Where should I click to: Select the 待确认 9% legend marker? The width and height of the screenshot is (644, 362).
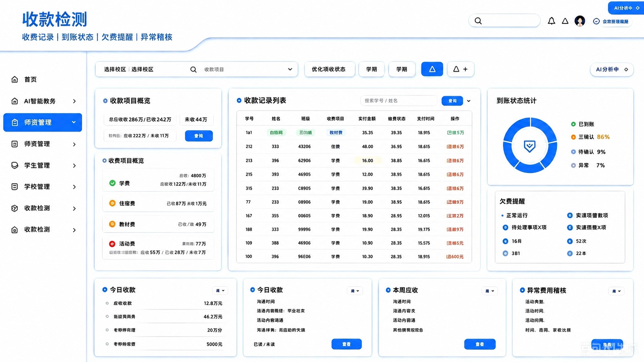pyautogui.click(x=573, y=152)
